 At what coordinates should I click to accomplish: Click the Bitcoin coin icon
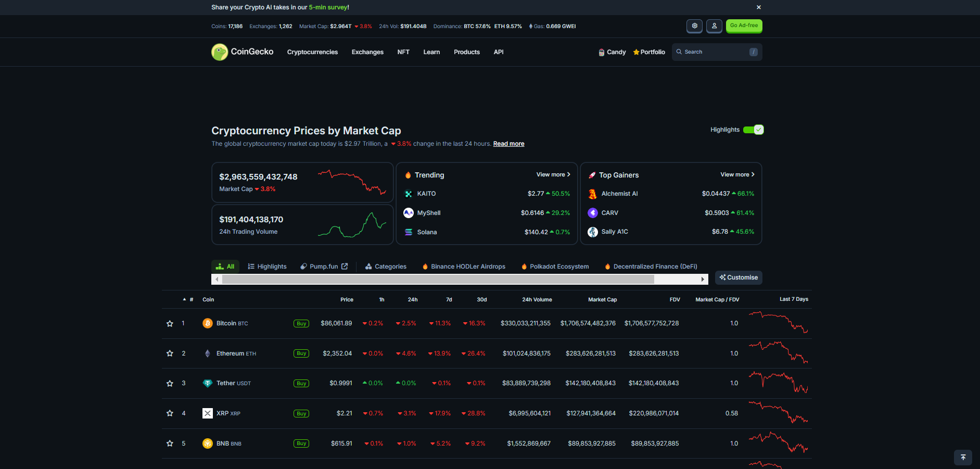(207, 323)
